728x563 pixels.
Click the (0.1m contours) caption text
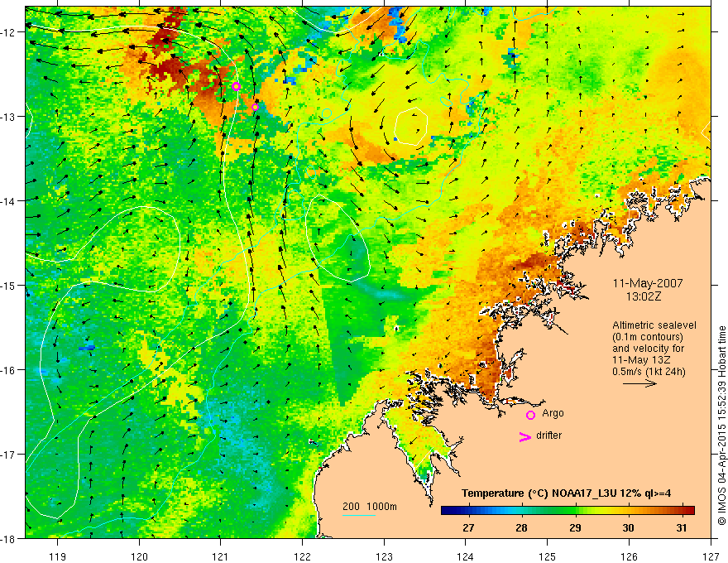[648, 337]
